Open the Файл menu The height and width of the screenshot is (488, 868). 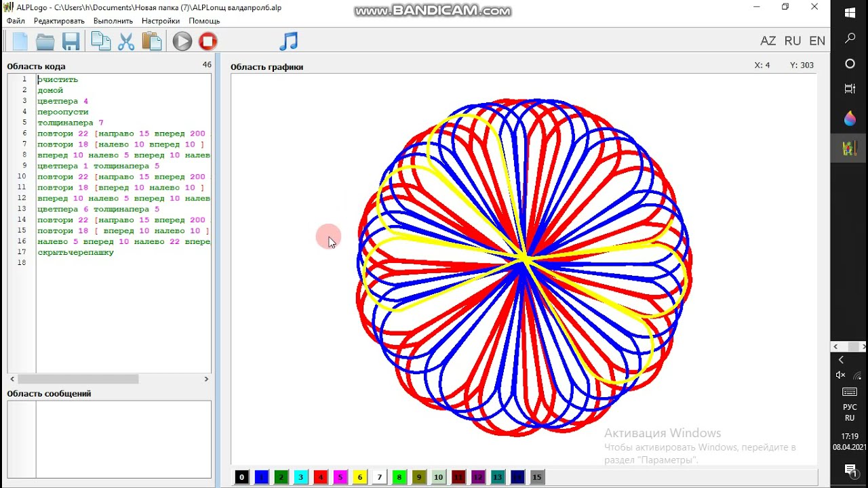tap(16, 21)
